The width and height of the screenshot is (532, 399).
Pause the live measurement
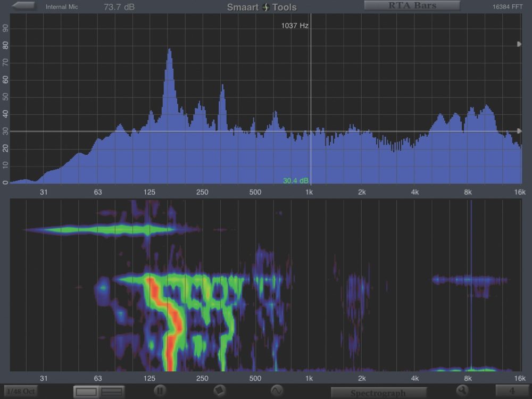[160, 390]
